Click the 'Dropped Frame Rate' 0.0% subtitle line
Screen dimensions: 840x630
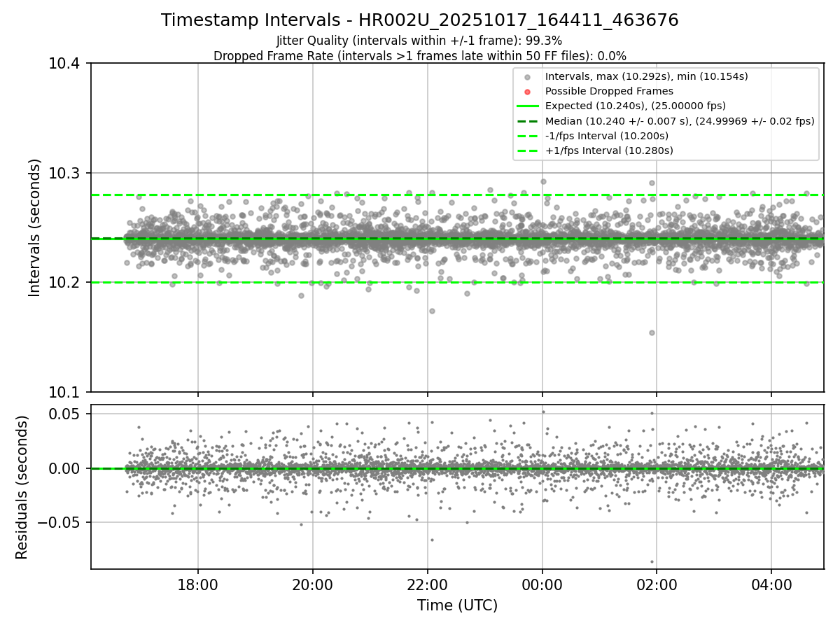pyautogui.click(x=420, y=56)
